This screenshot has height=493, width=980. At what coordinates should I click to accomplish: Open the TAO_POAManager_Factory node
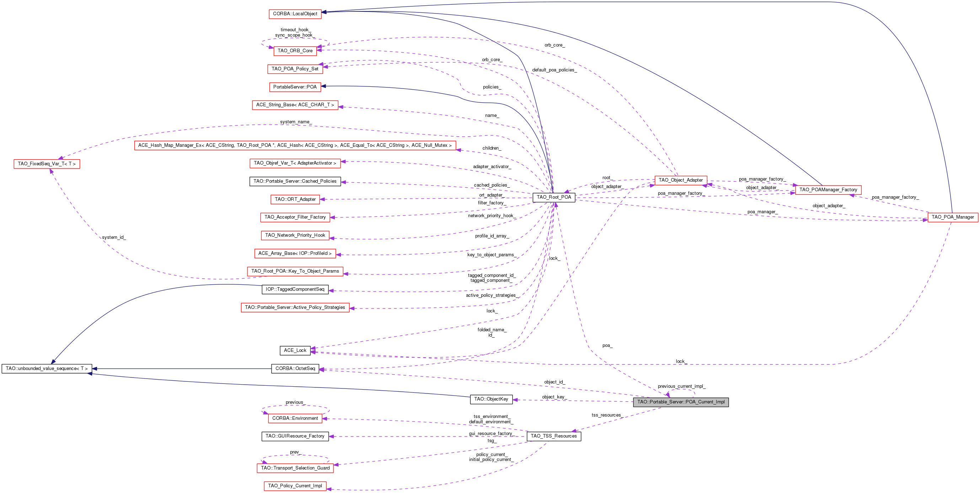828,189
